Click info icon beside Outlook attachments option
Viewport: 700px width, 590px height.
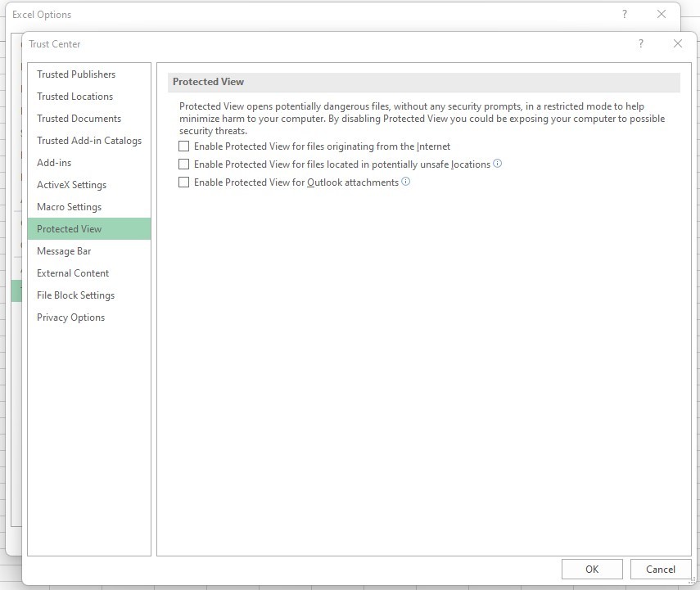point(406,182)
